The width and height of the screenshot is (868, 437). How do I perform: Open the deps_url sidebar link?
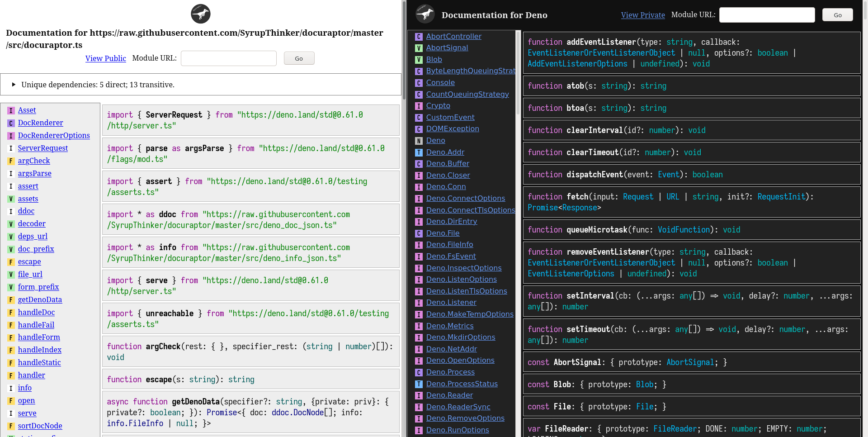point(33,236)
